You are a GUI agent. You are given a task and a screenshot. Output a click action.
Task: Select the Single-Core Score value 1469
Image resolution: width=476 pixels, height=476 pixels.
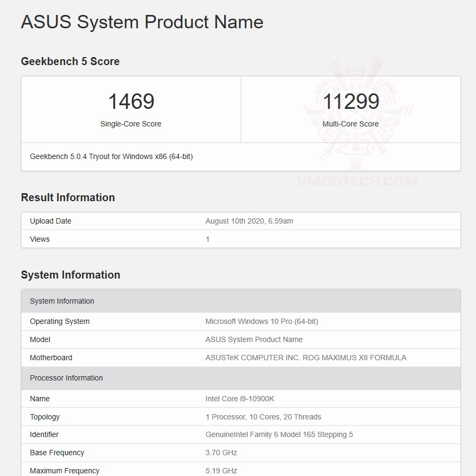131,101
